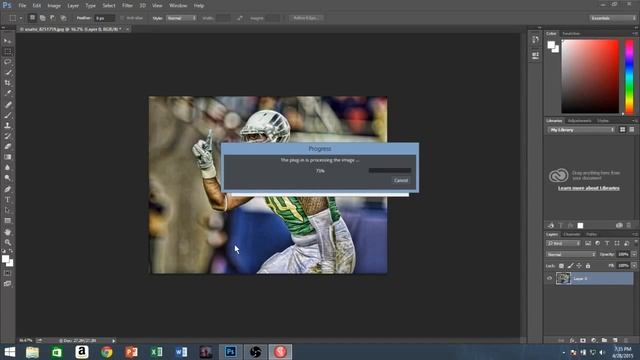Screen dimensions: 640x360
Task: Click Add layer style fx icon
Action: pos(572,340)
